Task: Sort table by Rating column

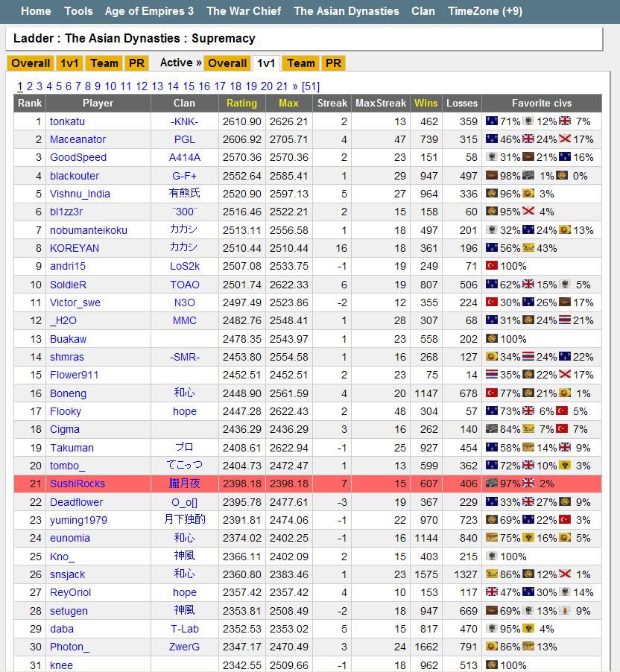Action: click(x=242, y=104)
